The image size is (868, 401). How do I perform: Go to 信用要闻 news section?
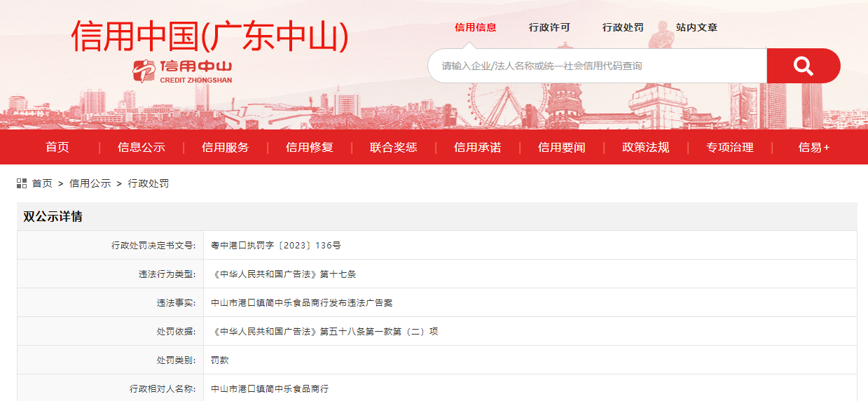coord(562,147)
